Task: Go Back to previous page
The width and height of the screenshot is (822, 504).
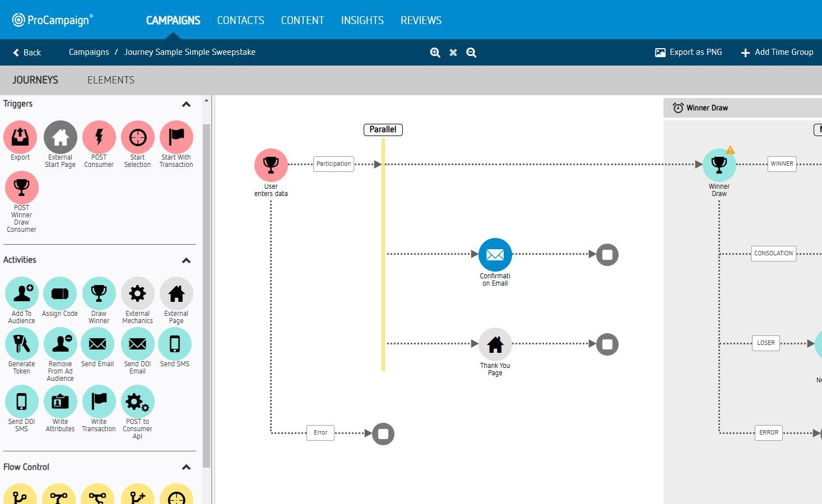Action: click(27, 53)
